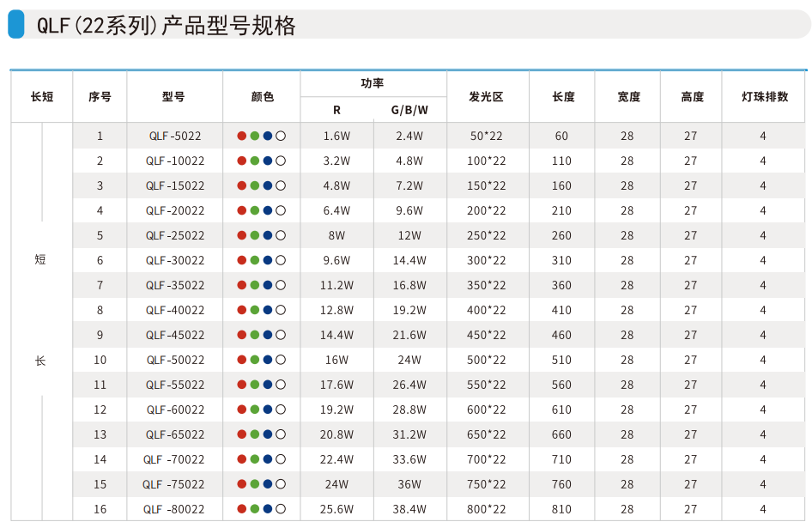Click the 500*22 light area cell

488,360
